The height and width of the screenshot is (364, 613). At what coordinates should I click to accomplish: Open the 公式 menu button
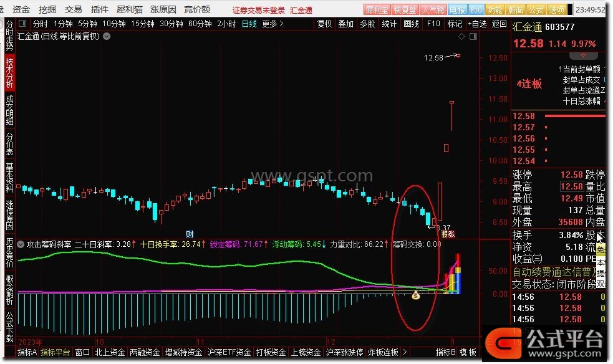pos(536,9)
